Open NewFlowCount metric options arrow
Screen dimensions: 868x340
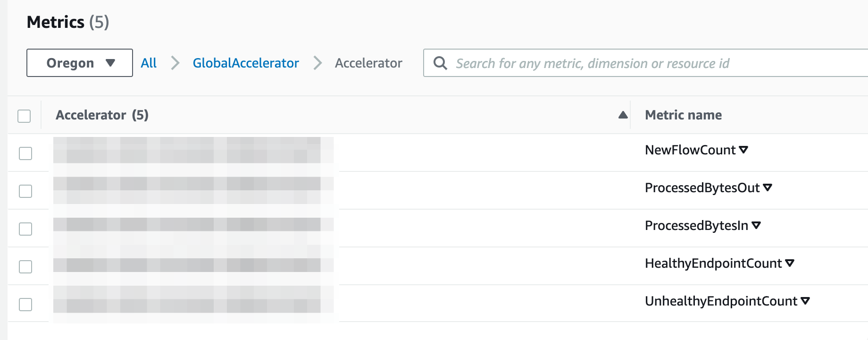[743, 150]
